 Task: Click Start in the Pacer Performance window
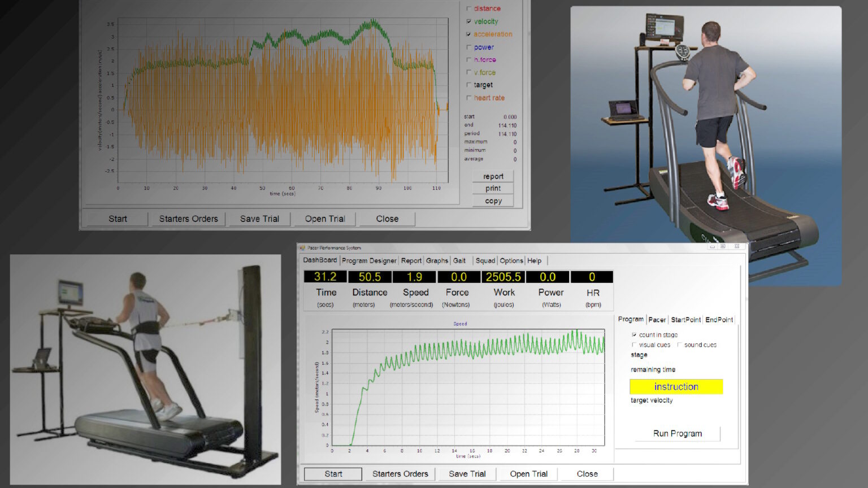pos(333,474)
